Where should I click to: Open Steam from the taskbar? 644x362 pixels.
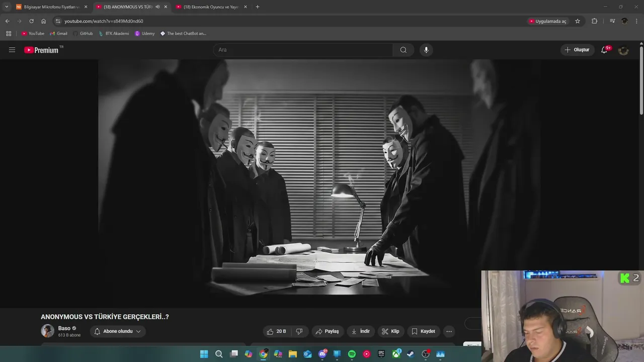(411, 354)
